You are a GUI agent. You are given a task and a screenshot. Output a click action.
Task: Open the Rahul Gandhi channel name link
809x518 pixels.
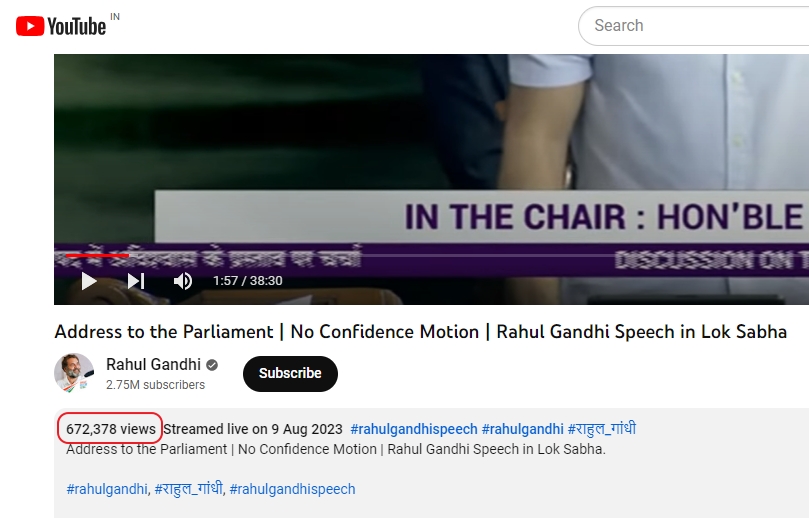tap(153, 365)
